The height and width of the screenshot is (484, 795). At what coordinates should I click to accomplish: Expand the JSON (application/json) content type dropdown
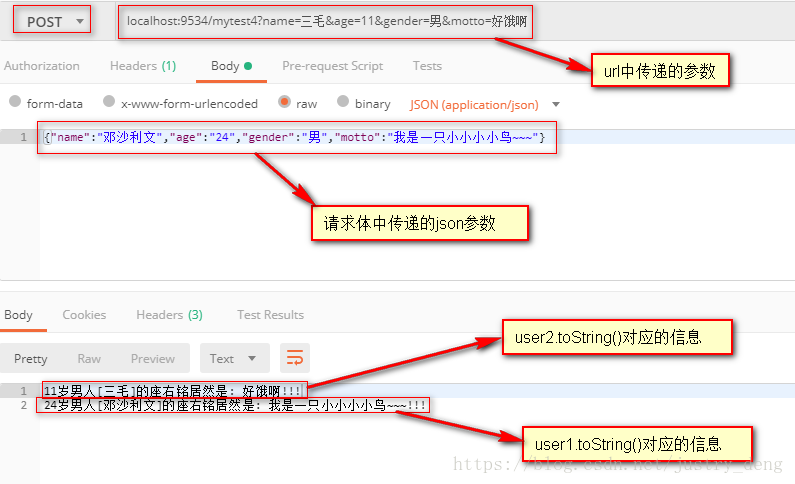(x=485, y=104)
